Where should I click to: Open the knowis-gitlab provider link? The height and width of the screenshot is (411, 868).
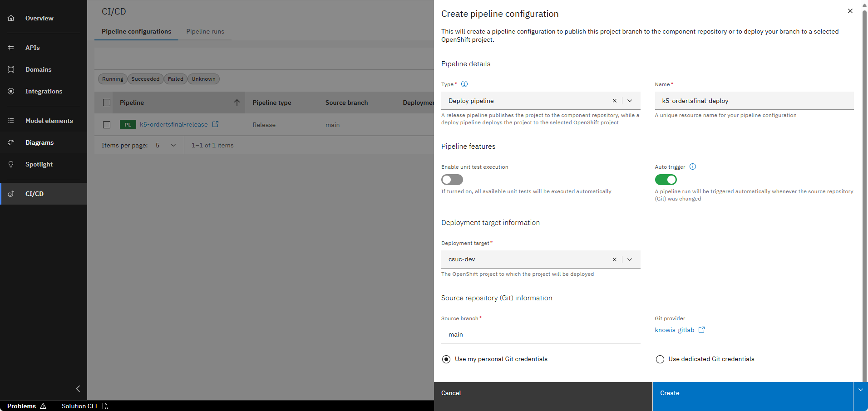pyautogui.click(x=676, y=330)
